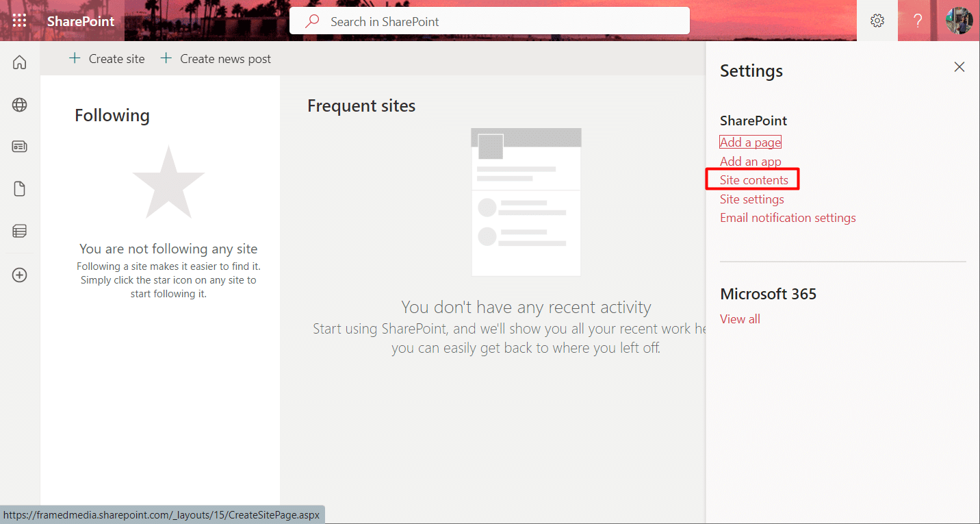Open the My sites globe icon
Screen dimensions: 980x524
click(x=20, y=105)
